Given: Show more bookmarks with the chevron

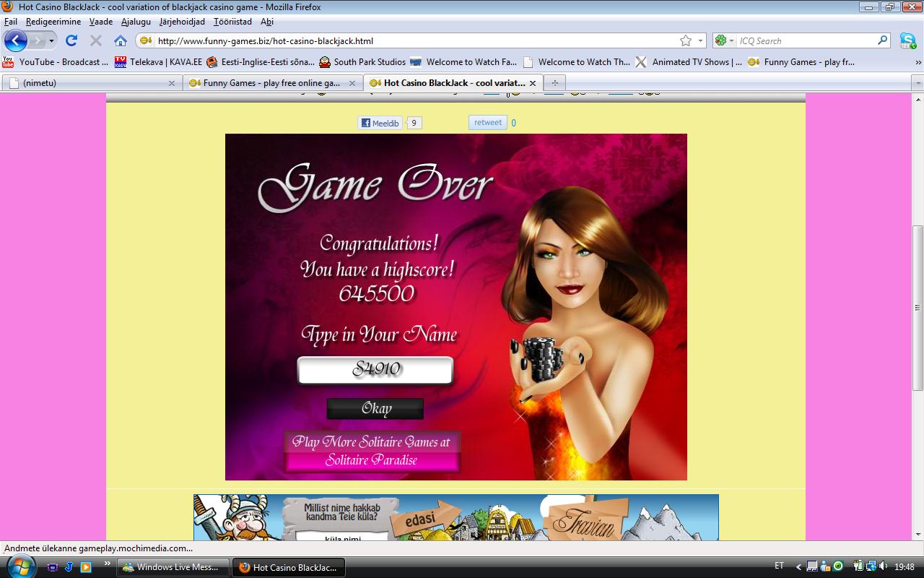Looking at the screenshot, I should [x=918, y=62].
